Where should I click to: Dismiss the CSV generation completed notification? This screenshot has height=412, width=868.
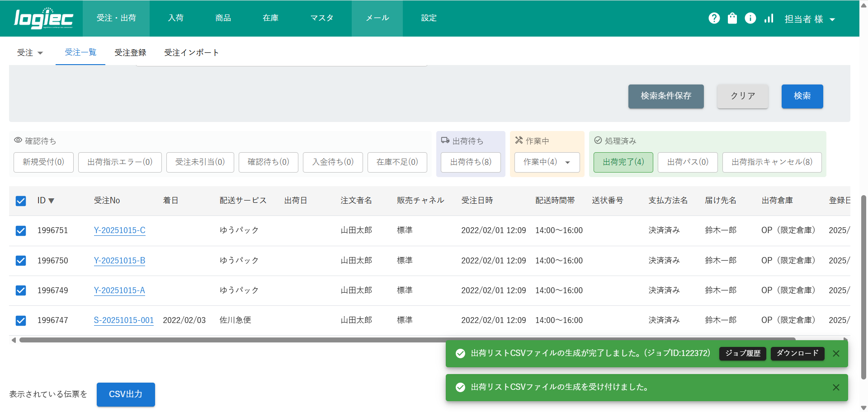(x=836, y=354)
